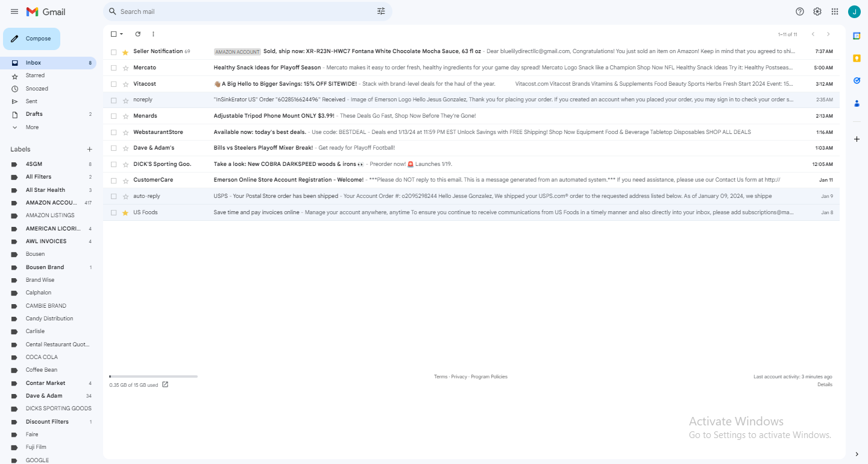The image size is (868, 464).
Task: Unstar the Seller Notification email
Action: point(125,52)
